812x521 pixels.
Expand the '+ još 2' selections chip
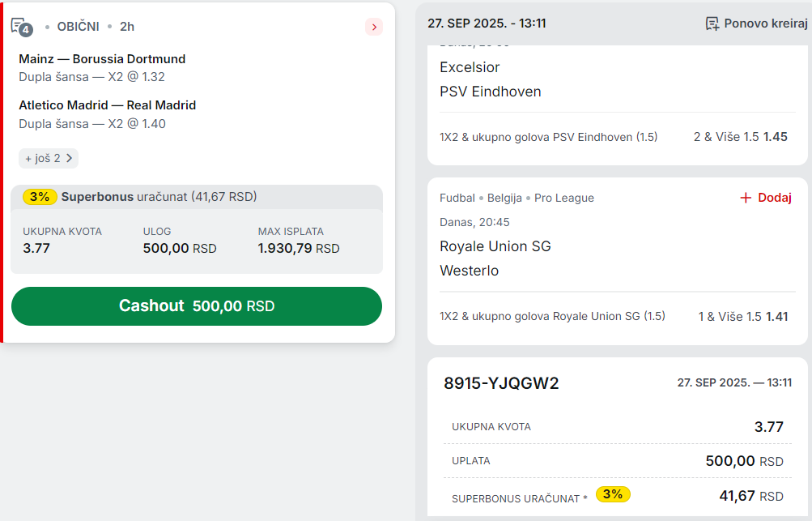tap(49, 158)
